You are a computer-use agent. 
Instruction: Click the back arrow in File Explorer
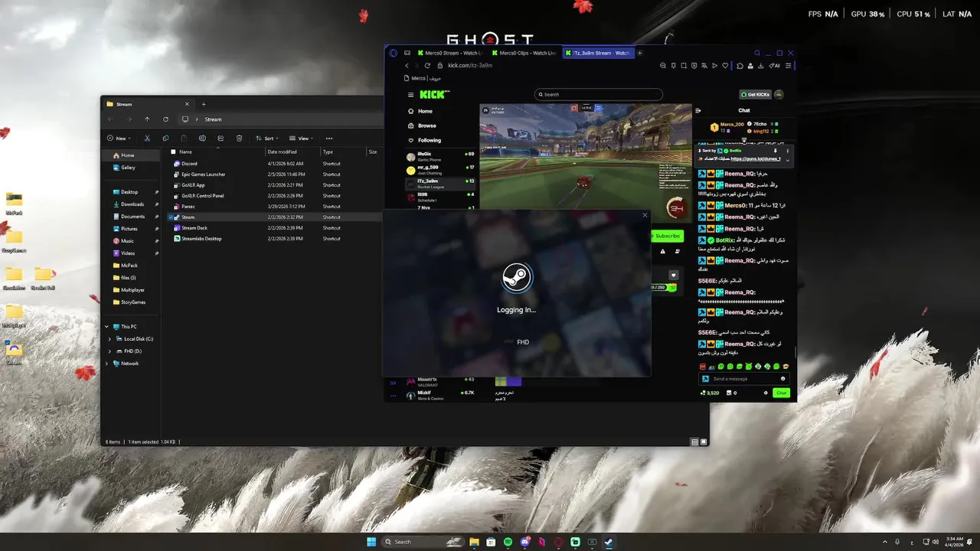[x=110, y=119]
